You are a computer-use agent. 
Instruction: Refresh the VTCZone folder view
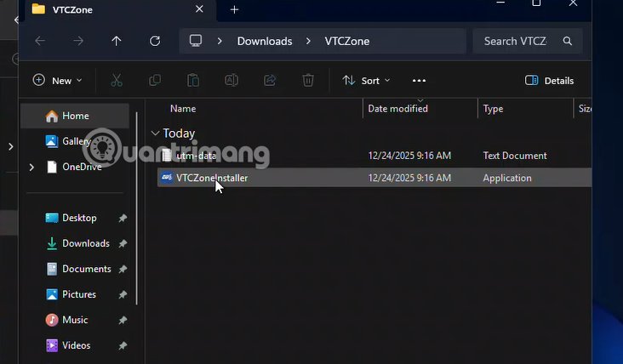click(x=155, y=41)
